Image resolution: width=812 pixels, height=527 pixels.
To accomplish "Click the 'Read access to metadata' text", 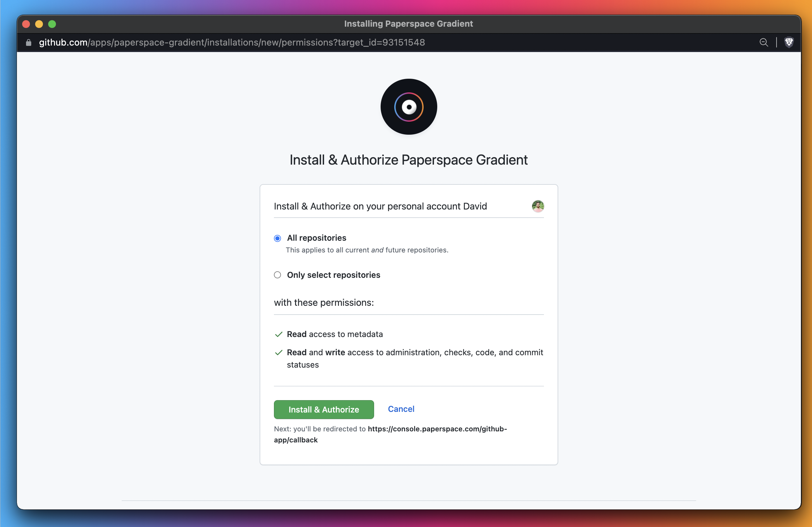I will [x=335, y=334].
